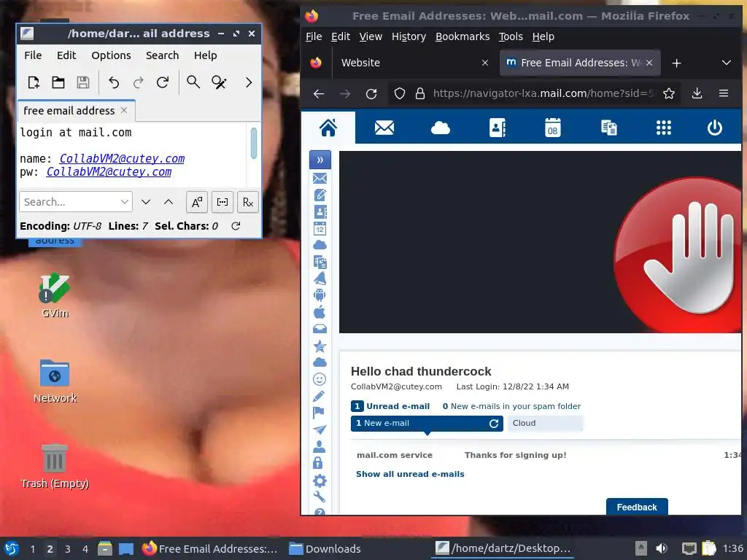Open Contacts address book in mail.com navbar
The width and height of the screenshot is (747, 560).
[497, 128]
